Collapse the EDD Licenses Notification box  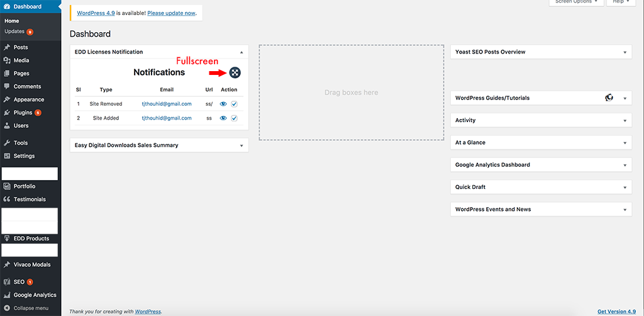pyautogui.click(x=241, y=52)
